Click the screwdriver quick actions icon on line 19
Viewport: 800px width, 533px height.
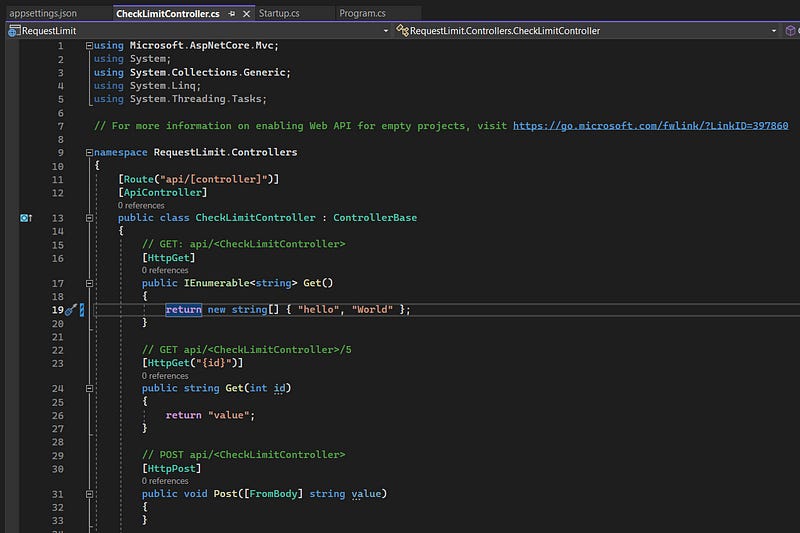point(70,310)
